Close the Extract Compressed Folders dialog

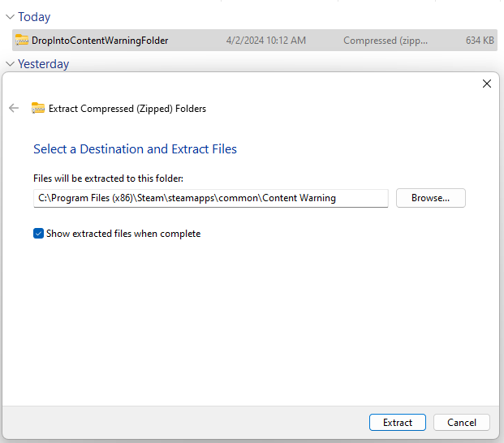coord(487,84)
